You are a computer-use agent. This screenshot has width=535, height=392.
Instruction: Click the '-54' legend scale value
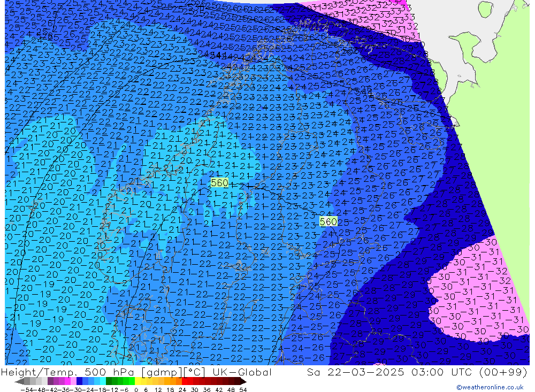pos(26,390)
